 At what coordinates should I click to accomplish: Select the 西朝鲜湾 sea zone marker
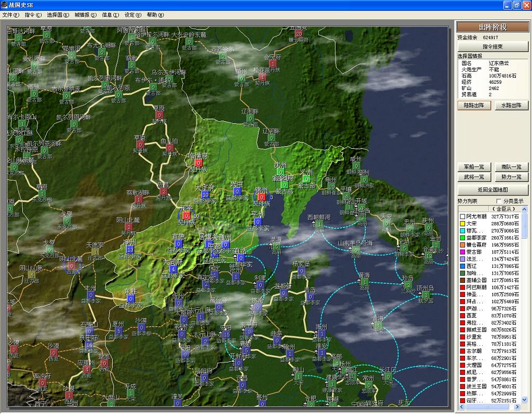319,224
